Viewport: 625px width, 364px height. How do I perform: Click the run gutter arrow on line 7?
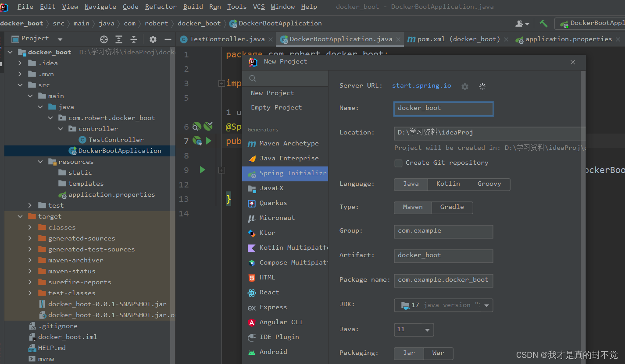tap(209, 141)
